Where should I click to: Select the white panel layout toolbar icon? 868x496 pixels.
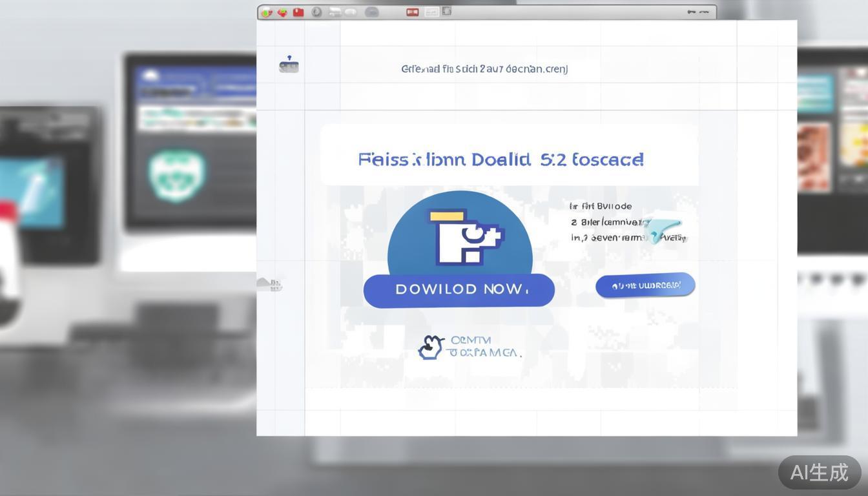[431, 12]
